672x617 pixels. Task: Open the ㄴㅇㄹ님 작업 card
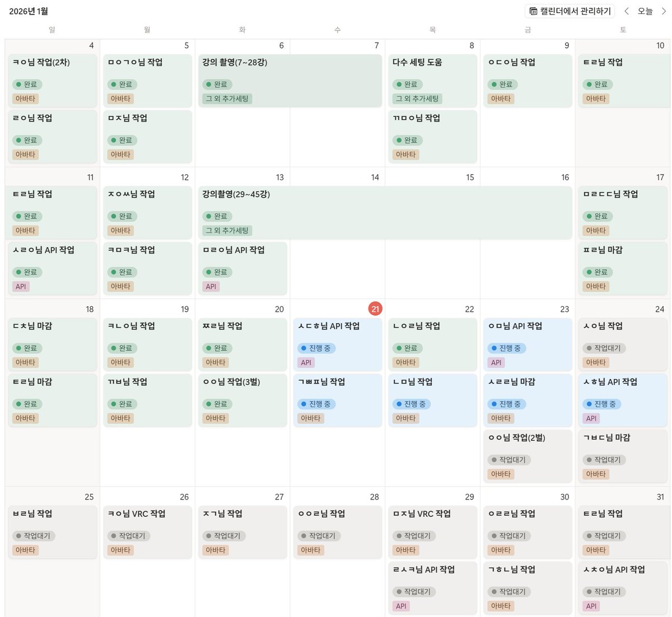[432, 344]
